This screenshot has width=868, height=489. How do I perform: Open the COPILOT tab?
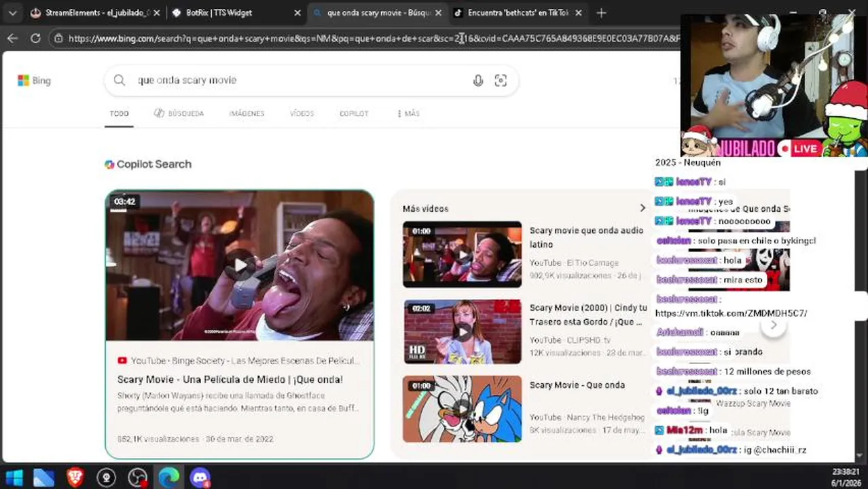(354, 113)
